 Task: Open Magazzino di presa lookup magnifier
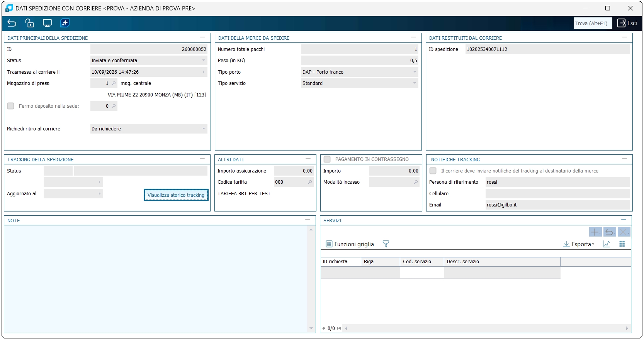tap(114, 83)
